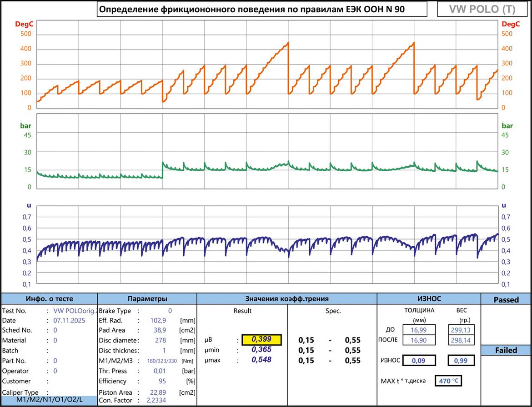
Task: Click the 'Spec.' column heading
Action: (333, 311)
